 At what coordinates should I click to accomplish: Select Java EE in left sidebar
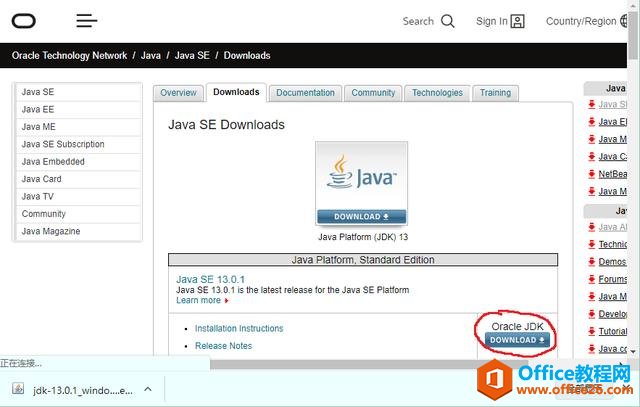[x=78, y=109]
